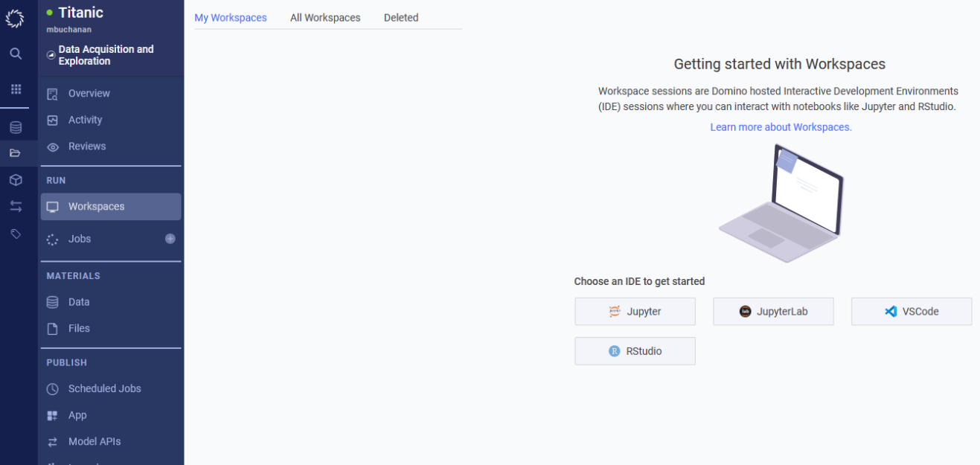Open the apps grid icon
The image size is (980, 465).
(16, 89)
